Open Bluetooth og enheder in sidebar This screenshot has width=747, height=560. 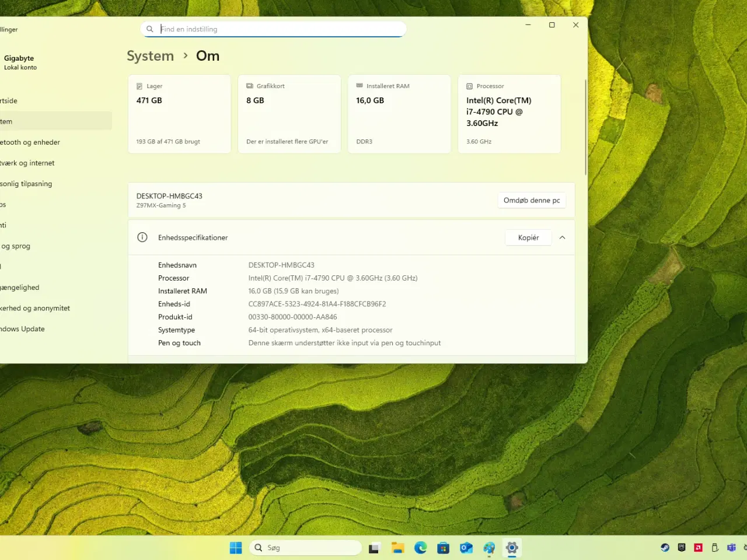[x=30, y=142]
